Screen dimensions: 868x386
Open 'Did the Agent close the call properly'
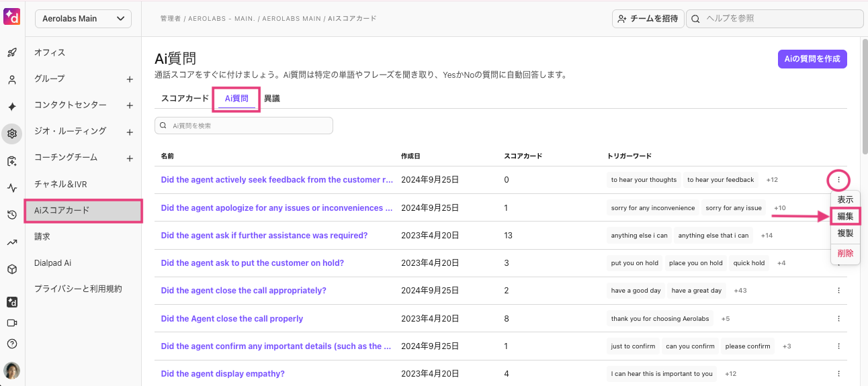(232, 319)
